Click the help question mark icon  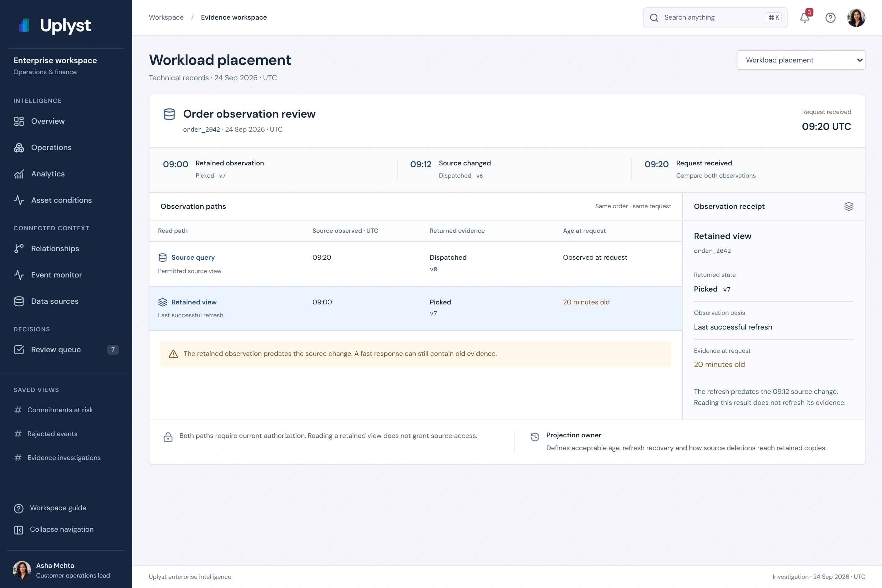[x=830, y=18]
